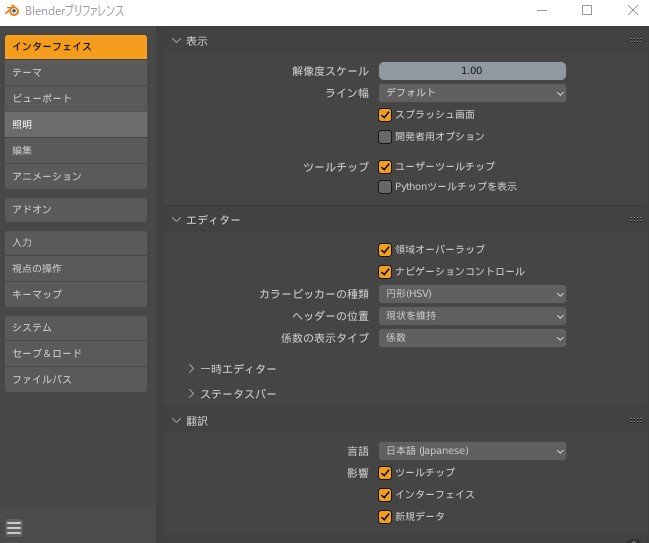
Task: Expand 一時エディター subpanel
Action: coord(191,368)
